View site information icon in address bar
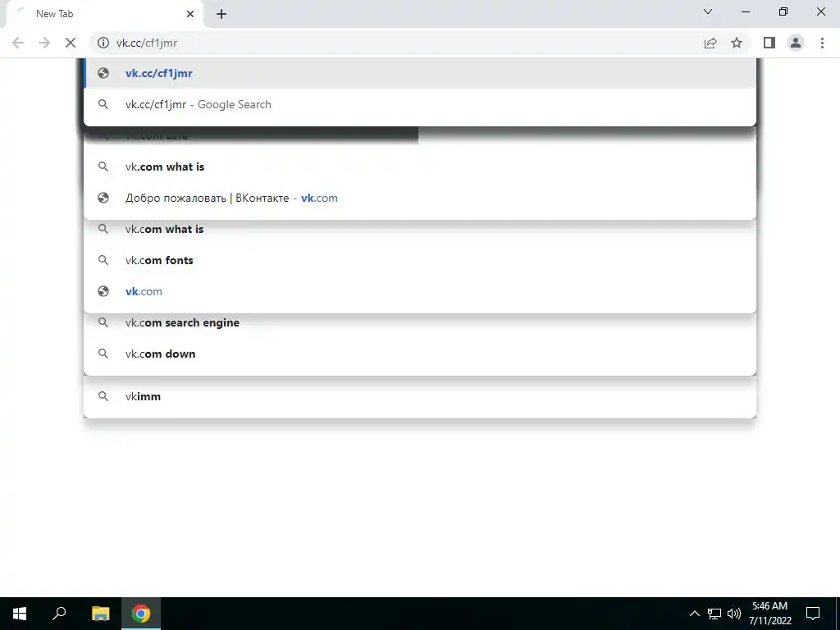Viewport: 840px width, 630px height. tap(103, 43)
